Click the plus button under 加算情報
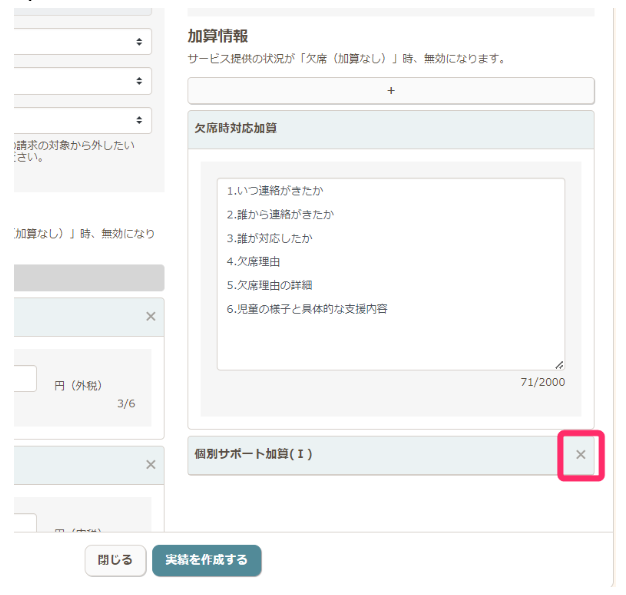This screenshot has width=626, height=595. coord(390,91)
